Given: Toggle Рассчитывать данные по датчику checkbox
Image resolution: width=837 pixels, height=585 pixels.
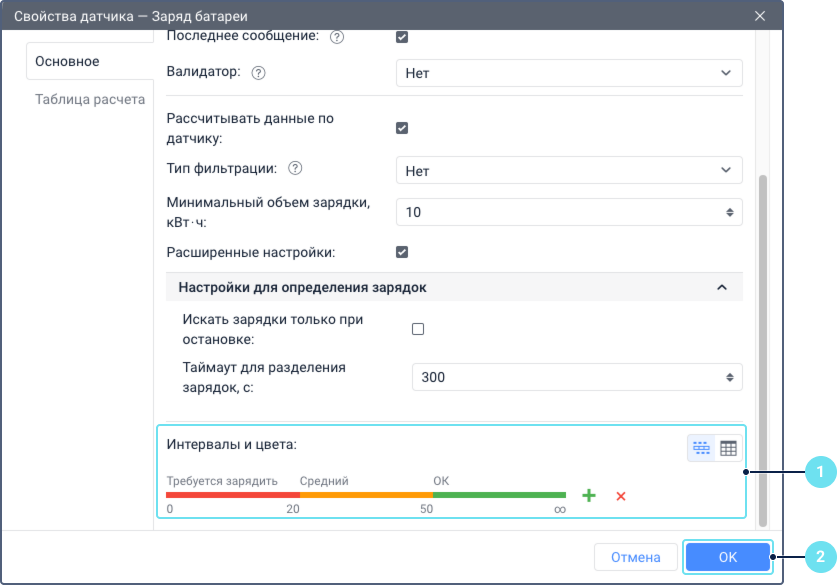Looking at the screenshot, I should (x=402, y=128).
